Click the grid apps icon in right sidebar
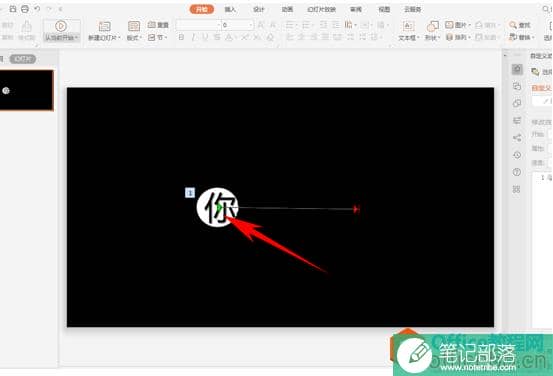Viewport: 553px width, 376px height. point(517,189)
